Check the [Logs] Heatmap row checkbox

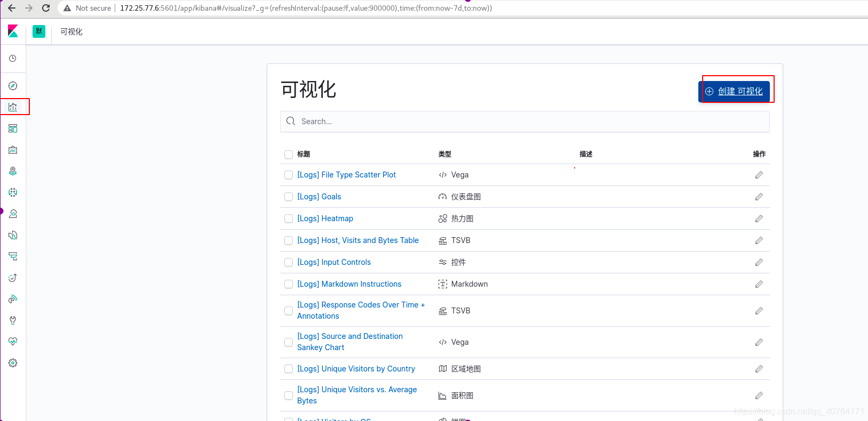click(289, 218)
